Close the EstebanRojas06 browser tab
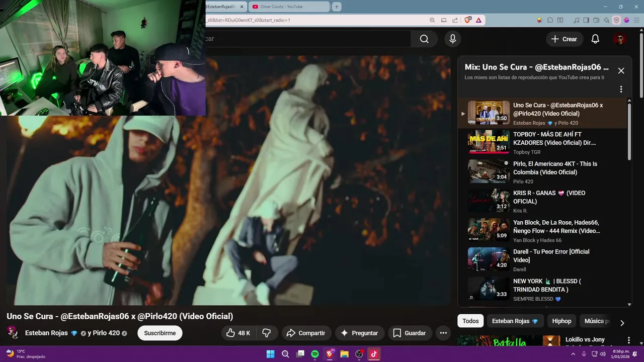 pyautogui.click(x=242, y=7)
